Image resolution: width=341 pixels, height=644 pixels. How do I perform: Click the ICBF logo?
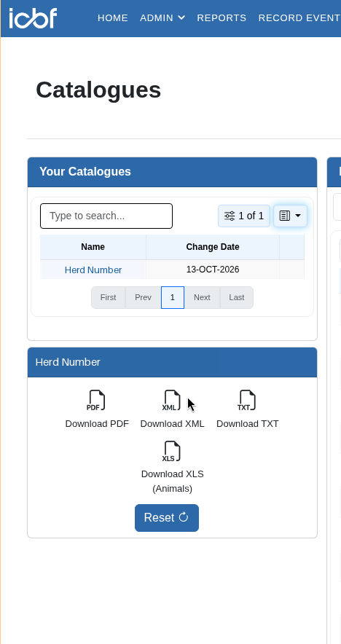pyautogui.click(x=33, y=18)
